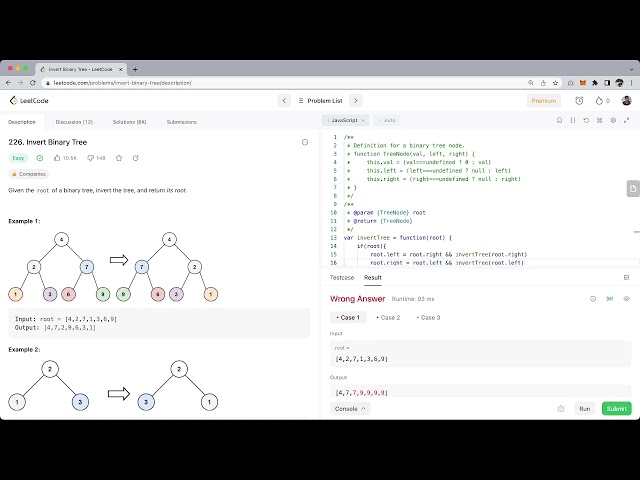
Task: Click the browser back arrow
Action: point(9,83)
